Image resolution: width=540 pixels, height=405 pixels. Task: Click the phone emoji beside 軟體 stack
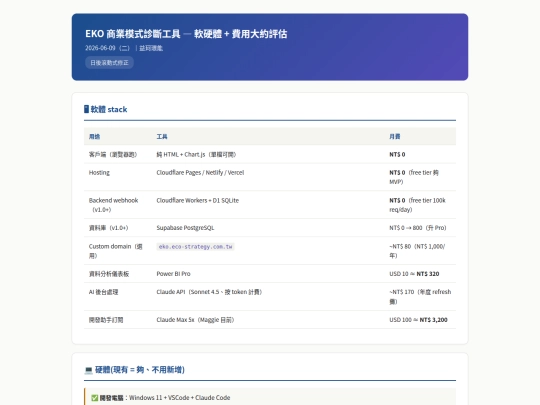86,109
